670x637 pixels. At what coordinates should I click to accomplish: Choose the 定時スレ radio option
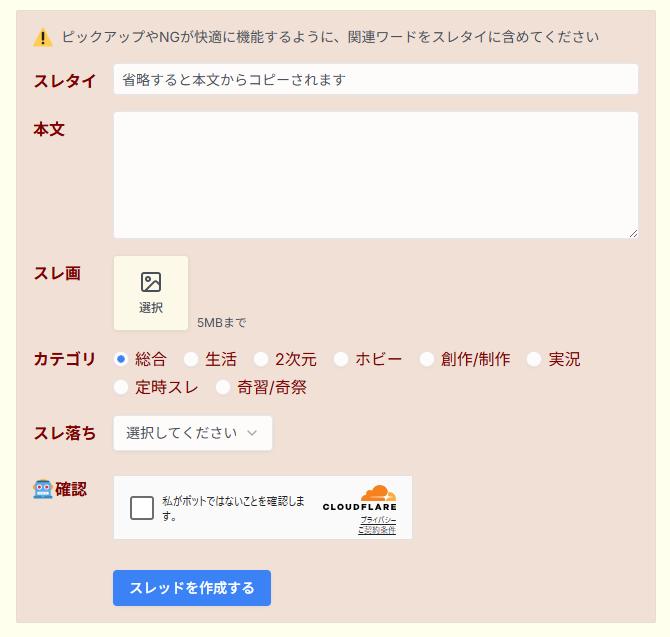[x=121, y=387]
